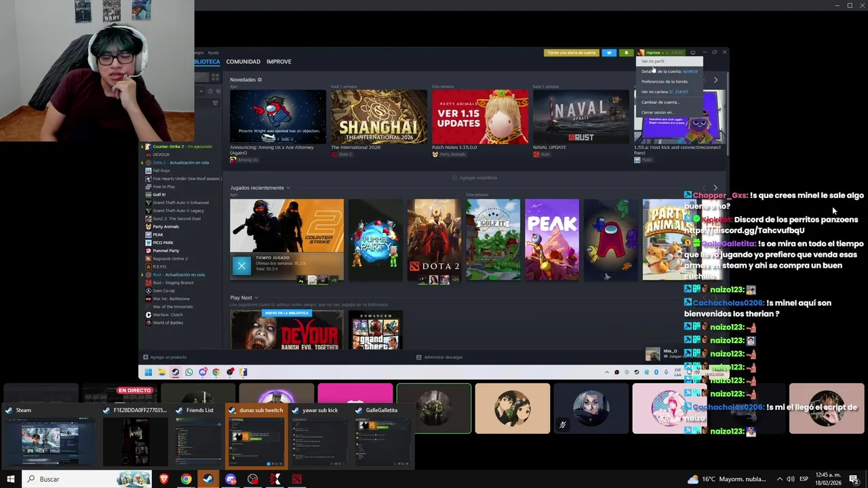Show hidden system tray icons arrow

pyautogui.click(x=779, y=479)
